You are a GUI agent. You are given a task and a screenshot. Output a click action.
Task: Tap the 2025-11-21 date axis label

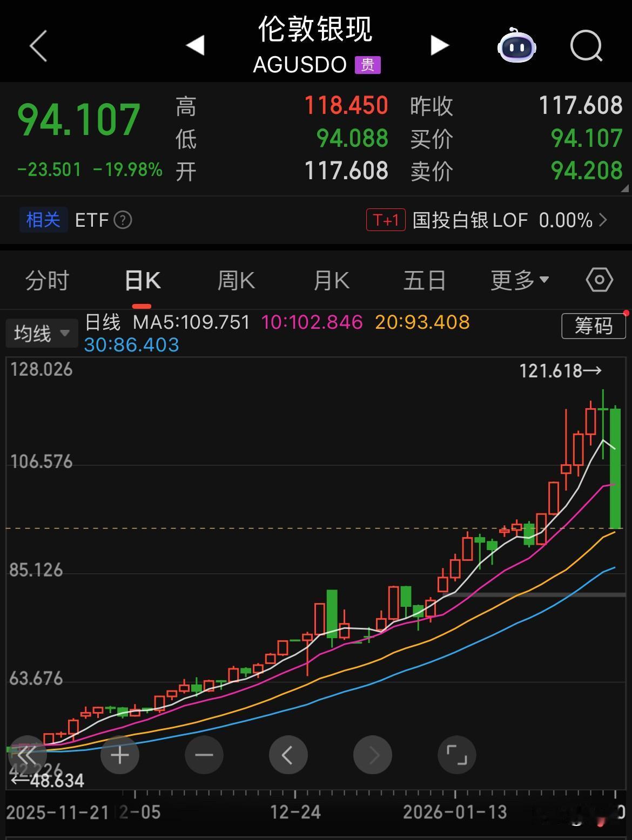(x=58, y=812)
